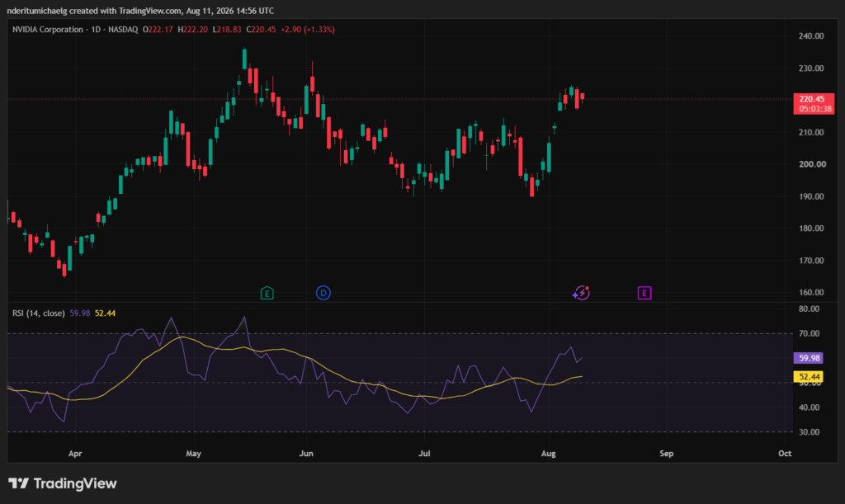Screen dimensions: 845x504
Task: Click the 190.00 price axis label
Action: pyautogui.click(x=811, y=196)
